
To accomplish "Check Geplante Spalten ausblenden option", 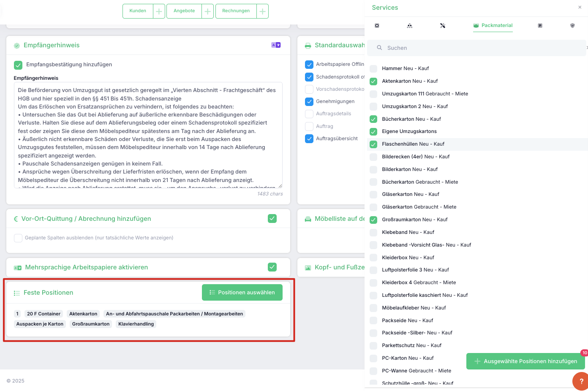I will (x=18, y=238).
